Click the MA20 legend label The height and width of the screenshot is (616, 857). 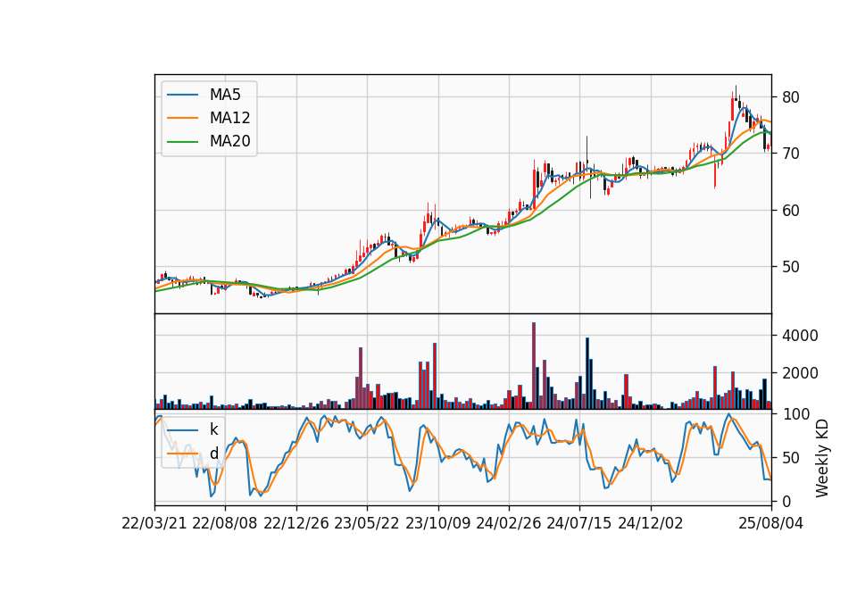(x=229, y=141)
